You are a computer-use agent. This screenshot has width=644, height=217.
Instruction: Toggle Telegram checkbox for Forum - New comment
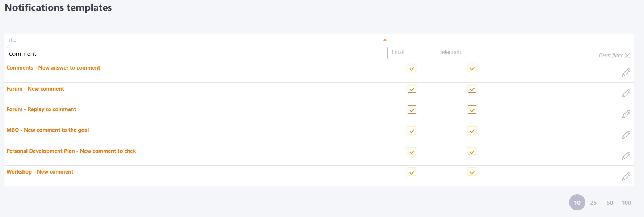(x=472, y=89)
